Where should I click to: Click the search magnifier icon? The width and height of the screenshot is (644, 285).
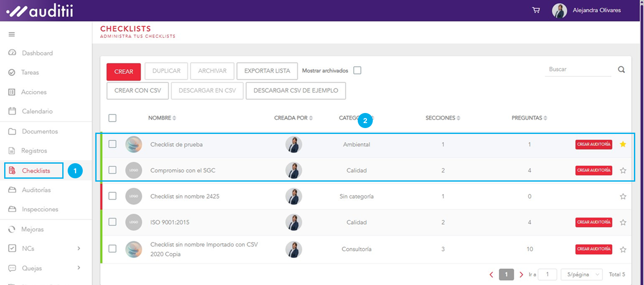pyautogui.click(x=621, y=70)
